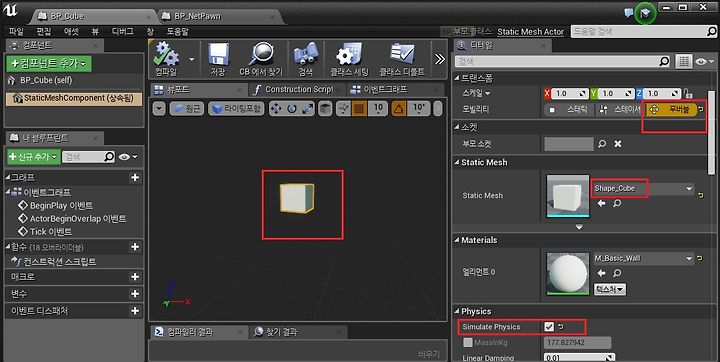The height and width of the screenshot is (362, 720).
Task: Clear the parent socket with X
Action: pos(618,144)
